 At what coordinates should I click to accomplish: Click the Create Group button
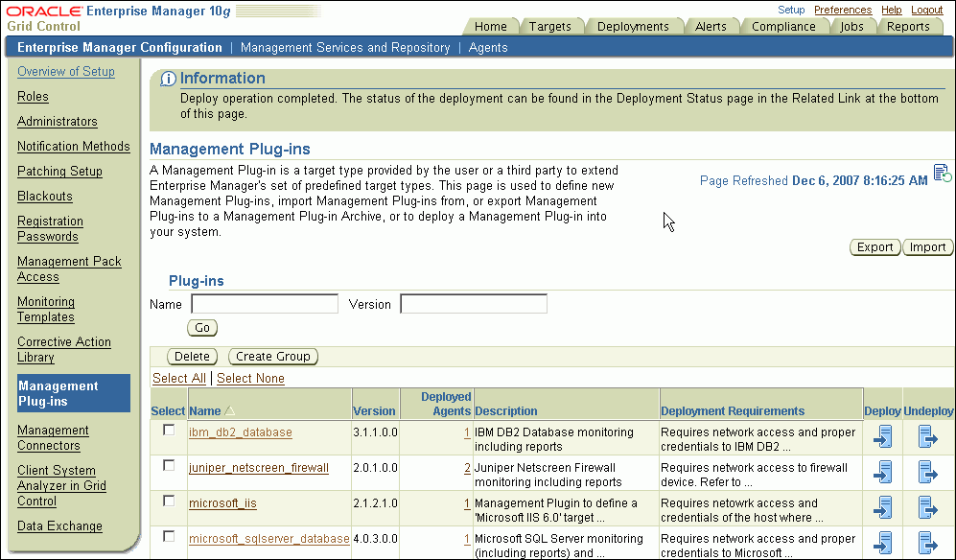pyautogui.click(x=273, y=356)
